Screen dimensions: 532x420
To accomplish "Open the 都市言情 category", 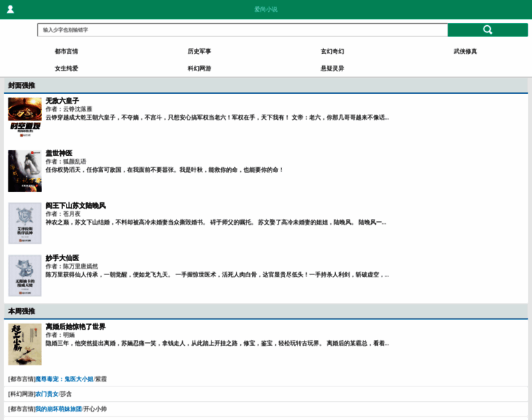I will (66, 51).
